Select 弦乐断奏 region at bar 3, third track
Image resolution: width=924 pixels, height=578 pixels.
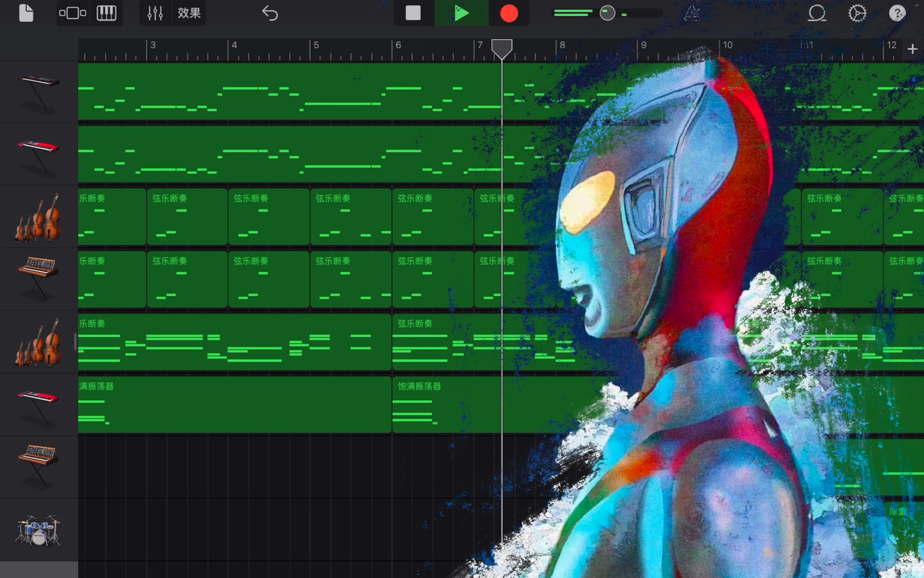tap(187, 216)
